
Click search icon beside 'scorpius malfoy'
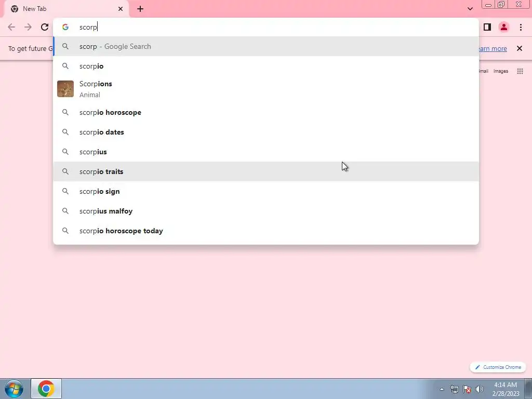65,211
